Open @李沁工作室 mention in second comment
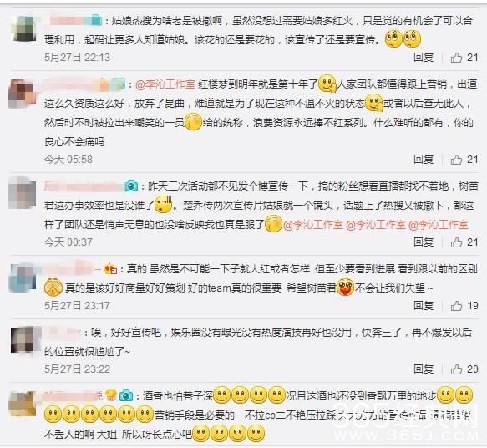This screenshot has height=448, width=487. (x=165, y=84)
